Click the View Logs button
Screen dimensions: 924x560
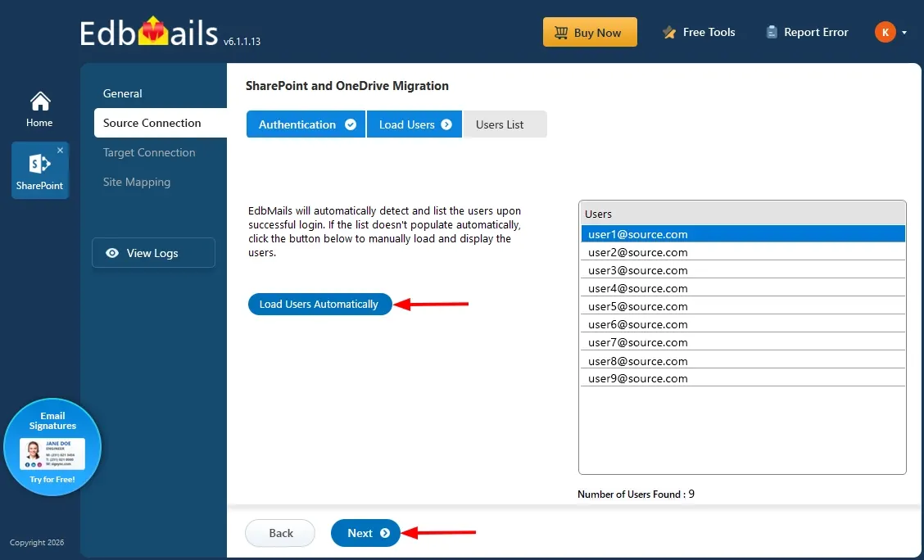pos(153,253)
